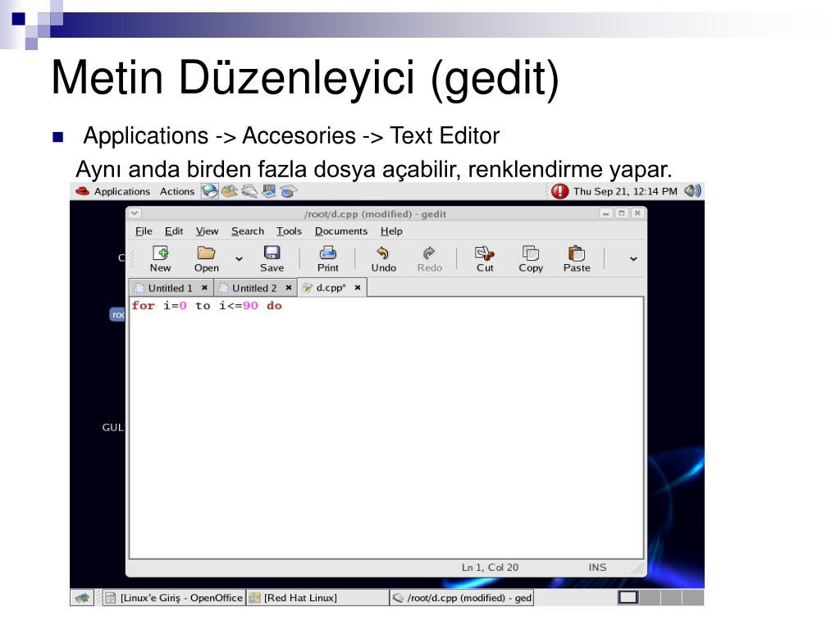
Task: Click the clock Thu Sep 21, 12:14 PM
Action: [625, 191]
